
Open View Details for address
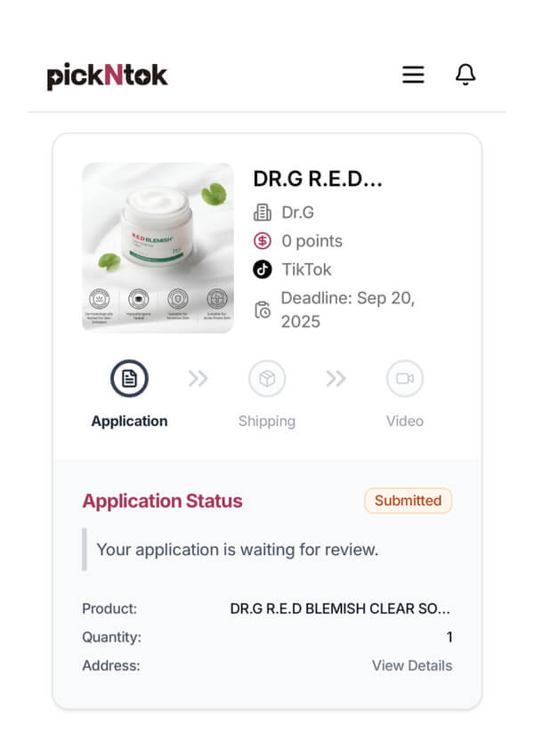[412, 665]
